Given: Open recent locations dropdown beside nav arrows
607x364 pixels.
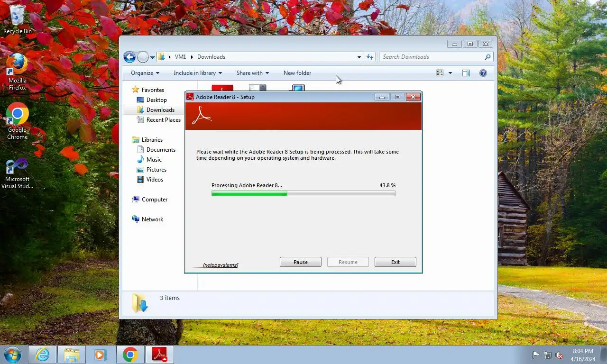Looking at the screenshot, I should point(152,57).
